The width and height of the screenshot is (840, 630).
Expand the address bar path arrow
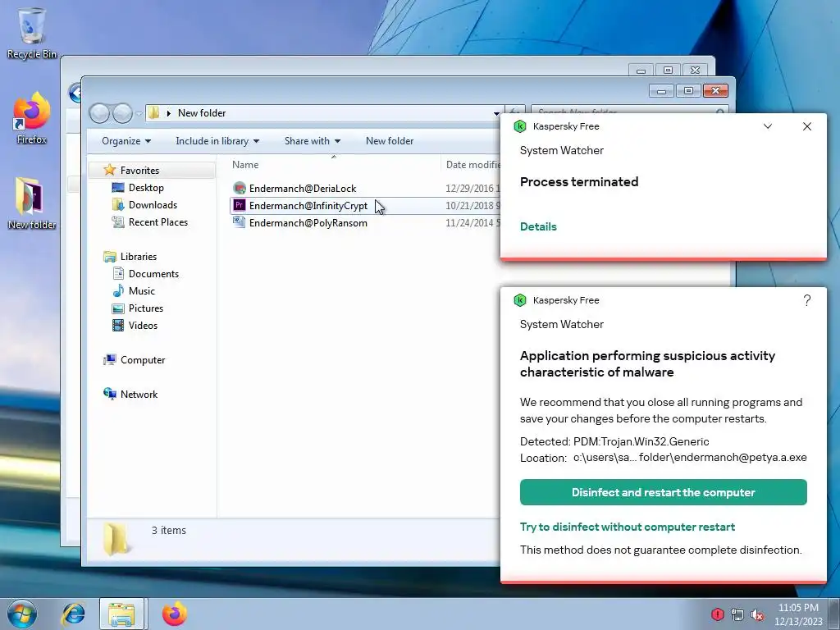[169, 113]
